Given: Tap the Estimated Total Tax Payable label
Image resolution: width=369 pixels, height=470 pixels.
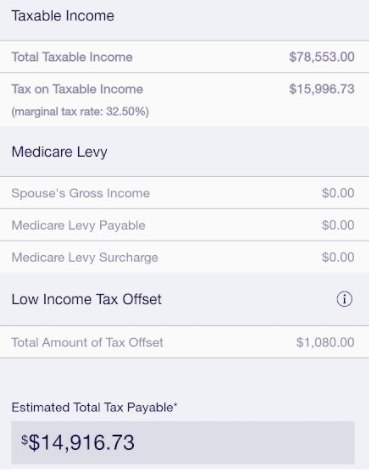Looking at the screenshot, I should [x=94, y=407].
